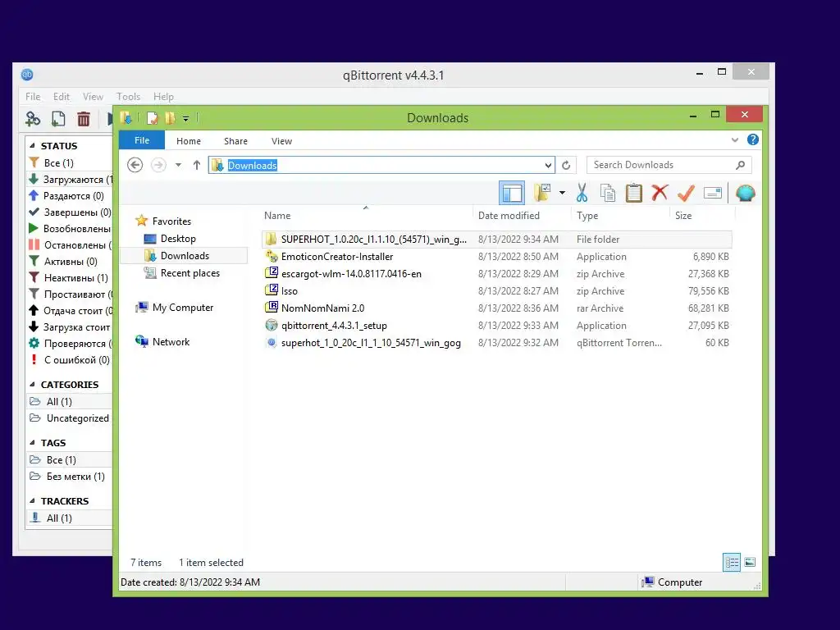Select the Все (1) status filter

coord(69,163)
